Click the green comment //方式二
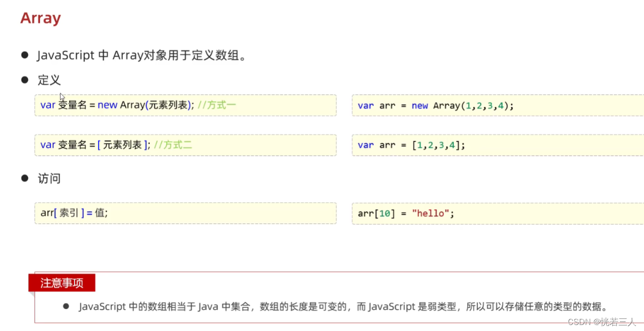Viewport: 644px width, 331px height. pos(173,145)
